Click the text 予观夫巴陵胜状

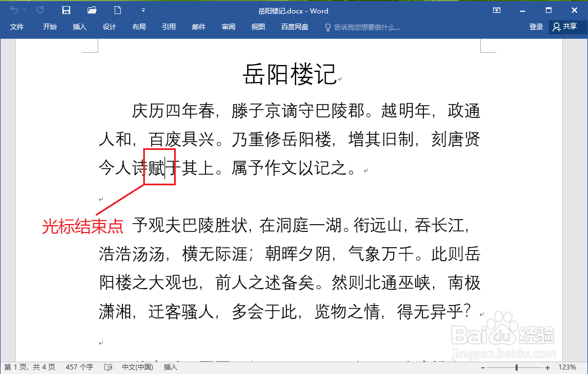(x=190, y=225)
